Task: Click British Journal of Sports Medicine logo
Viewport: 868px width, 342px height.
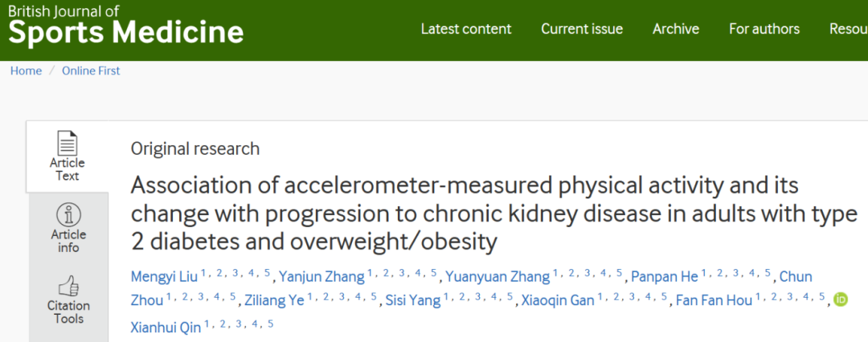Action: point(125,26)
